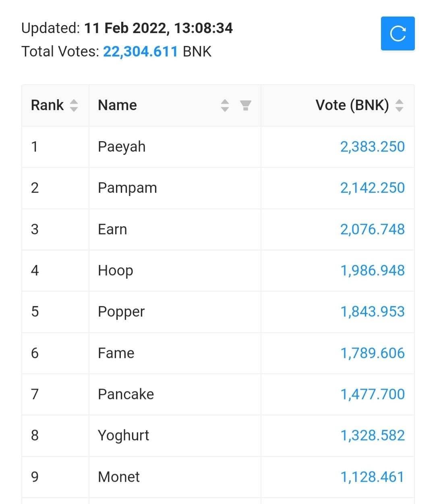The height and width of the screenshot is (504, 435).
Task: Open Monet's vote count 1,128.461
Action: 372,477
